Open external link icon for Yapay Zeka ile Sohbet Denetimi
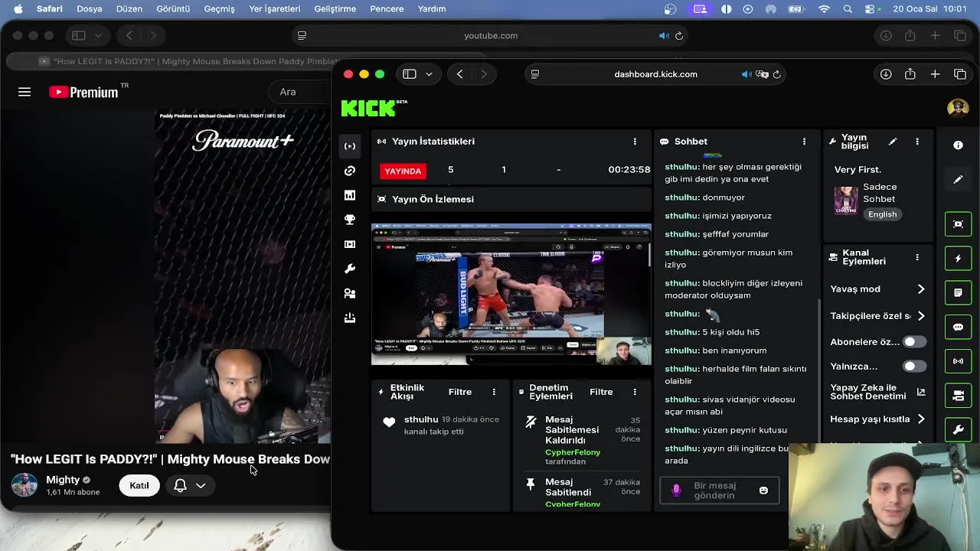This screenshot has height=551, width=980. [921, 392]
